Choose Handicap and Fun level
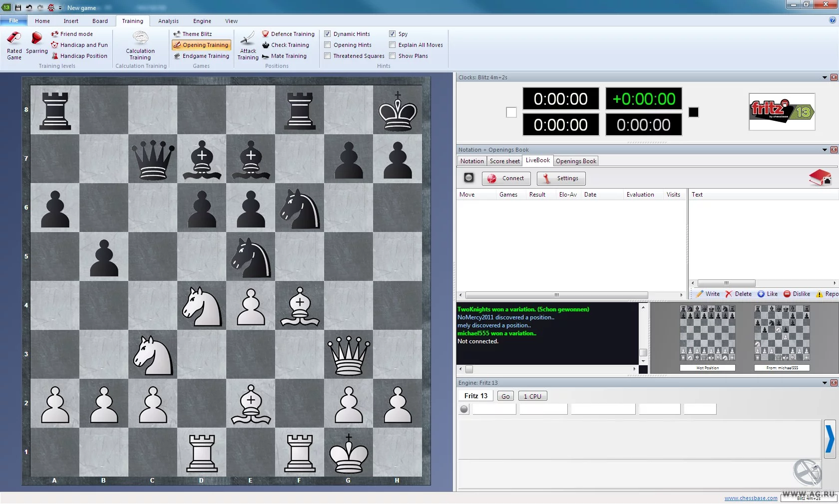 [x=79, y=45]
